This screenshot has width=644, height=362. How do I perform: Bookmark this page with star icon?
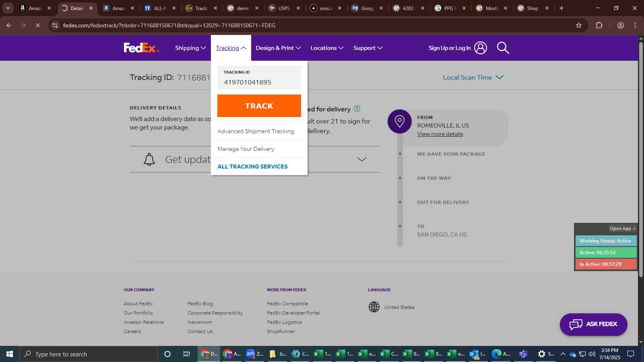pyautogui.click(x=579, y=25)
